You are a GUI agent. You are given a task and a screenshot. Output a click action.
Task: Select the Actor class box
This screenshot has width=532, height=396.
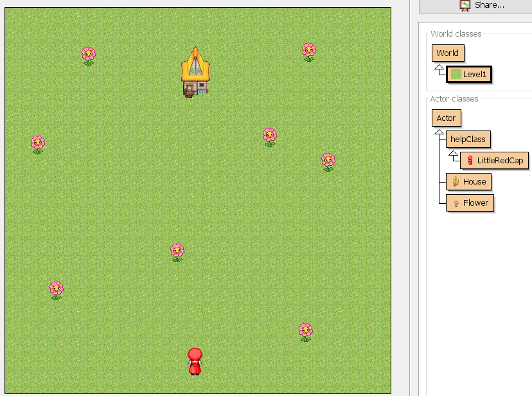tap(446, 118)
